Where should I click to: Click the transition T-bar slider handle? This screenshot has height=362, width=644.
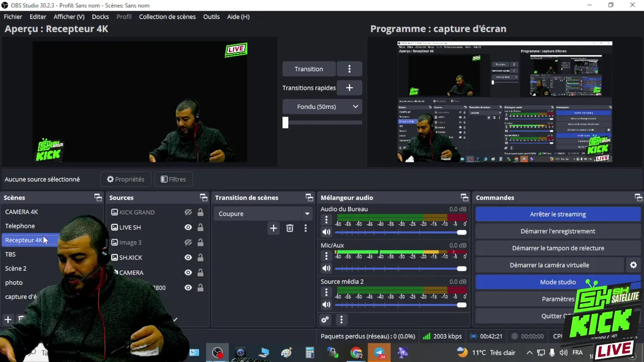285,122
